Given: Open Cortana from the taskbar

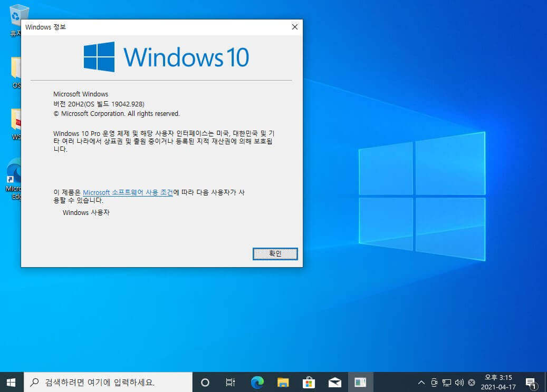Looking at the screenshot, I should click(x=205, y=382).
